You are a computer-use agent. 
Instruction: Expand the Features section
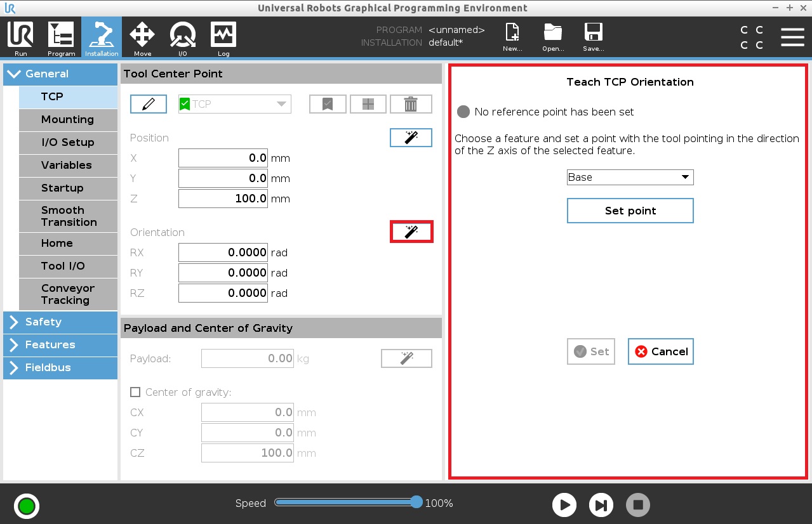click(x=60, y=344)
